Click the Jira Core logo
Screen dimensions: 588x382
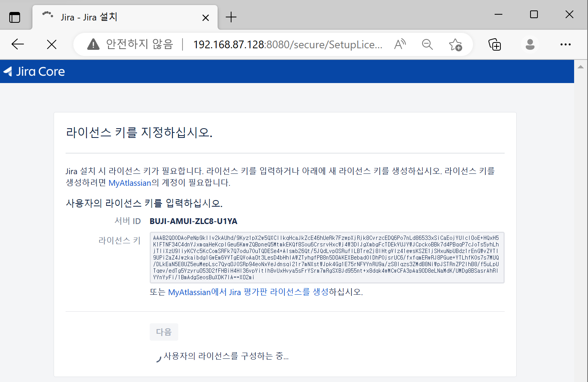coord(34,71)
